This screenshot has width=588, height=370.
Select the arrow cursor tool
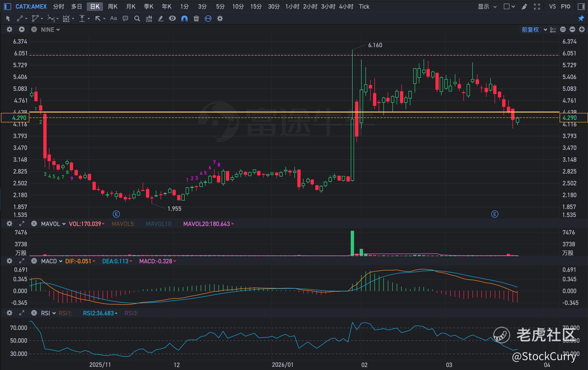[8, 18]
